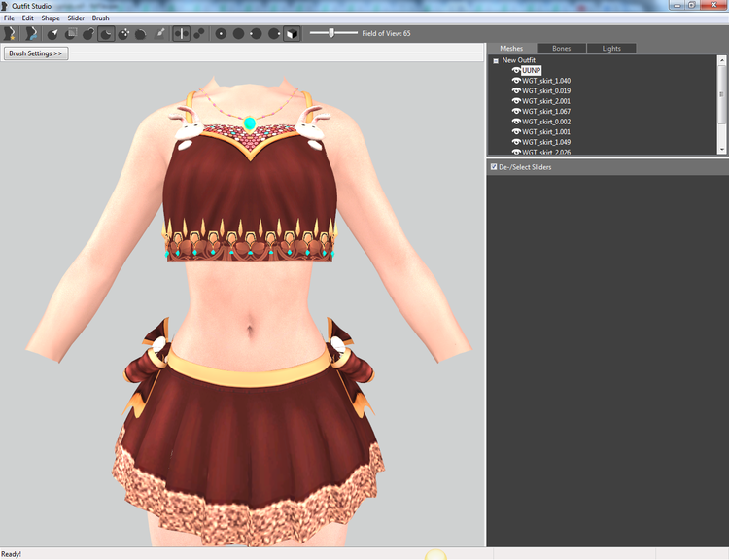Select the Mask brush tool
The height and width of the screenshot is (560, 729).
click(71, 33)
